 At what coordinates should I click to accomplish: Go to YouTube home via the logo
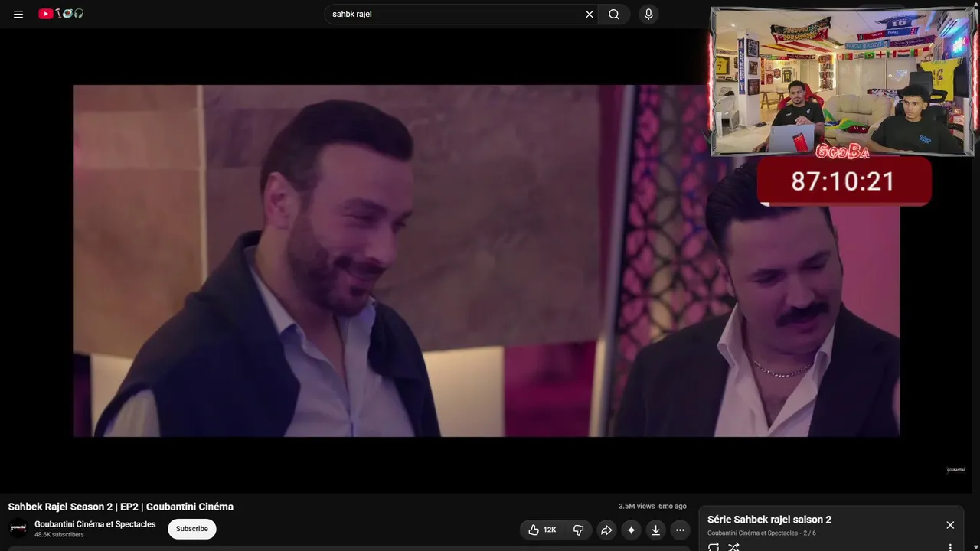[61, 14]
